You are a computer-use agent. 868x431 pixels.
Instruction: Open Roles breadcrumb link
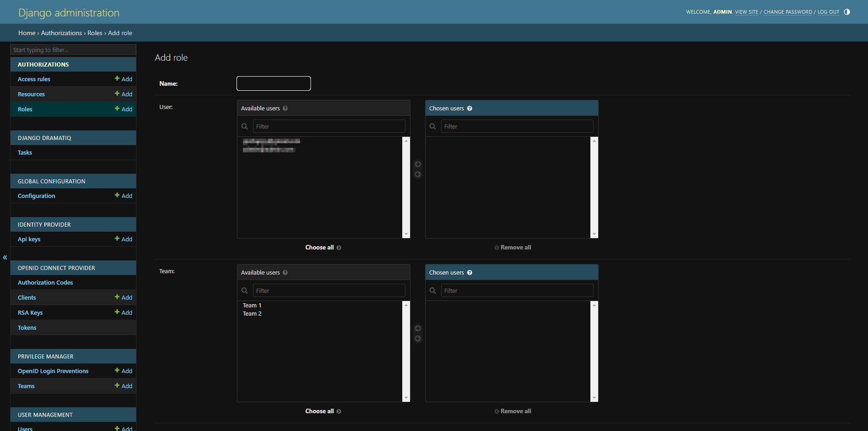coord(95,33)
